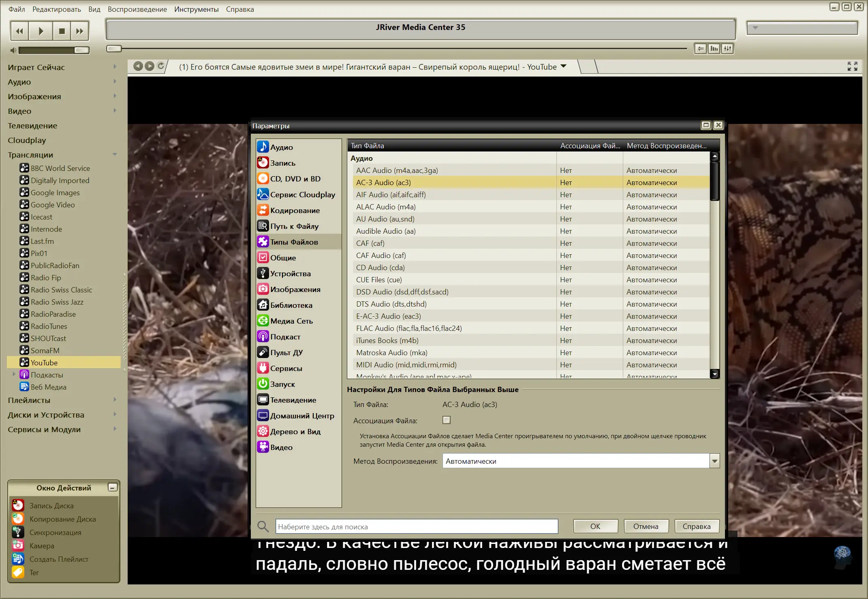Screen dimensions: 868x599
Task: Click the Stop playback button
Action: click(62, 31)
